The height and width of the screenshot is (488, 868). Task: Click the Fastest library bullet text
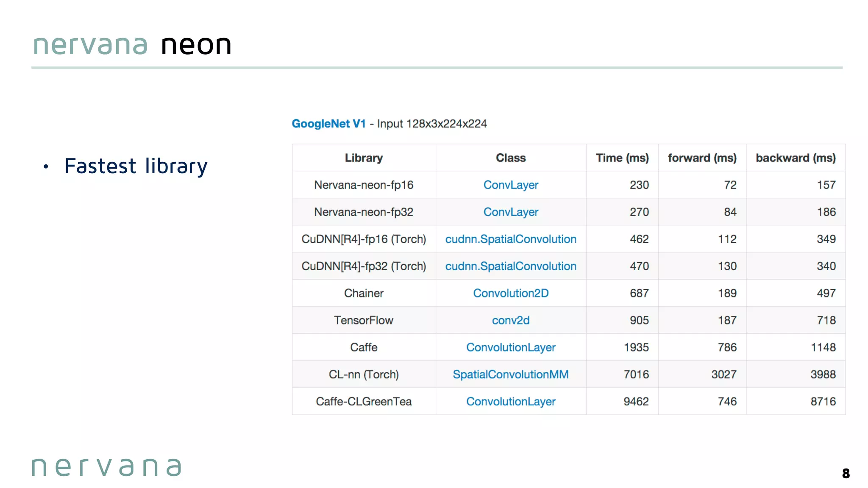[136, 166]
